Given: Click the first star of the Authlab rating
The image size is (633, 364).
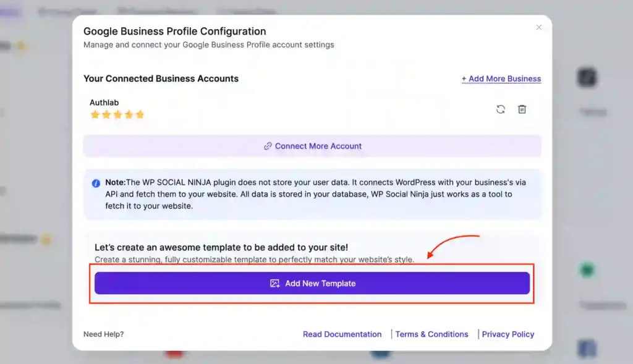Looking at the screenshot, I should tap(95, 114).
